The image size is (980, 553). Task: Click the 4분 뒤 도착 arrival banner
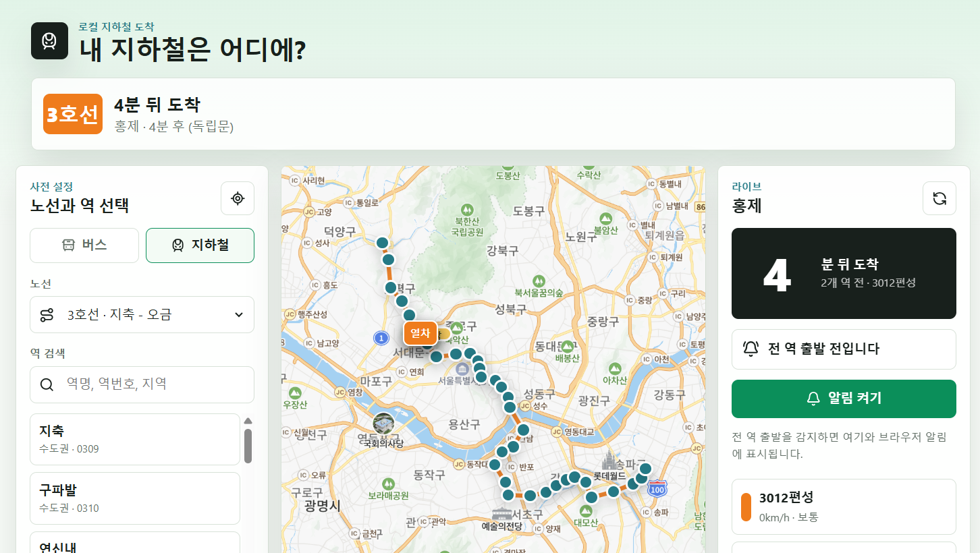point(493,114)
